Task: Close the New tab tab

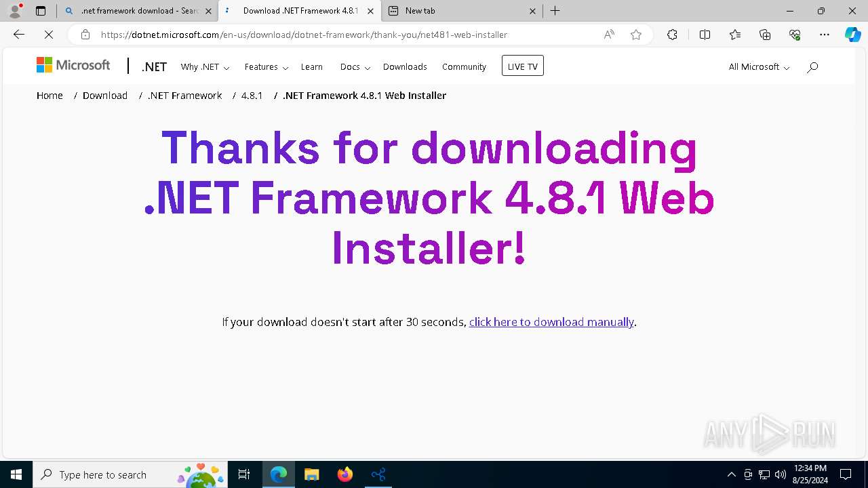Action: tap(532, 11)
